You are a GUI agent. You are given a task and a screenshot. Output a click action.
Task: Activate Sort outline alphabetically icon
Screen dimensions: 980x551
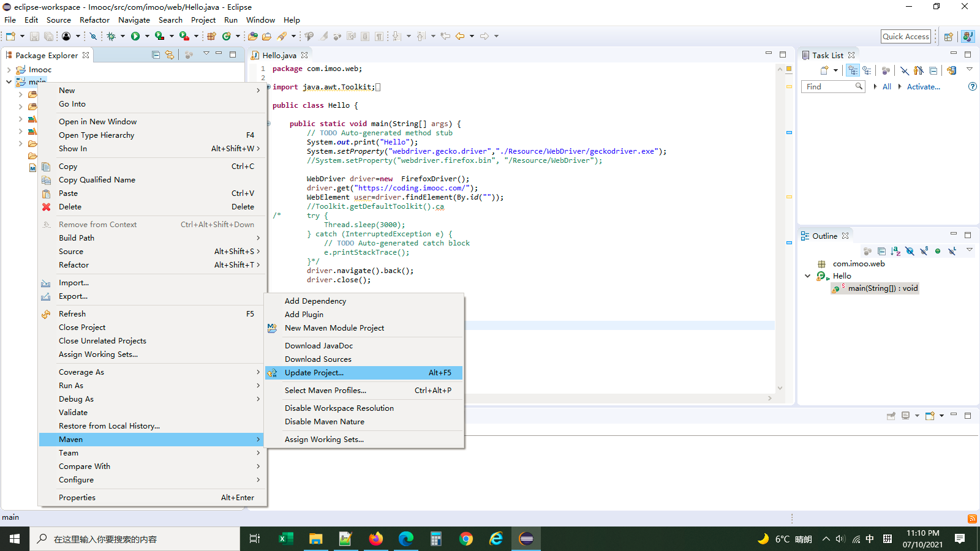click(x=895, y=251)
